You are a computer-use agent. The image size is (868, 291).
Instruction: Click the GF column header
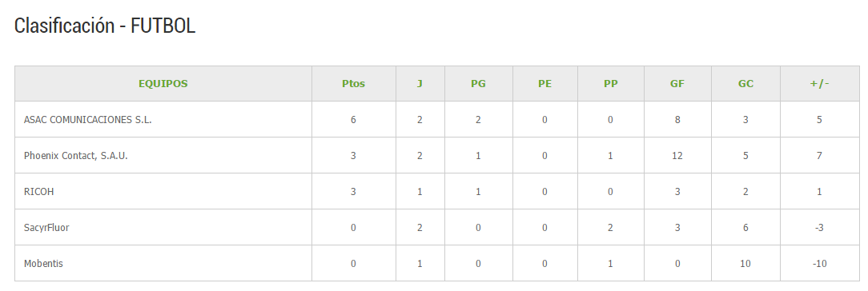[x=677, y=84]
